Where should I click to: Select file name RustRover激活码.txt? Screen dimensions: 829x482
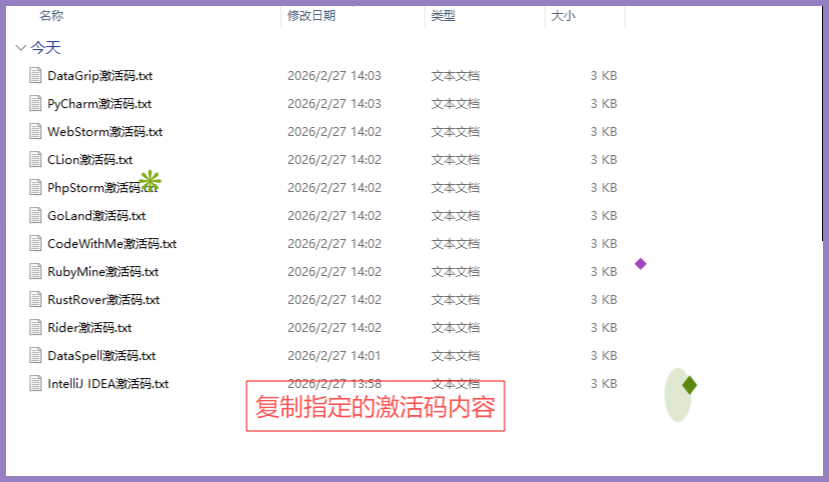104,300
